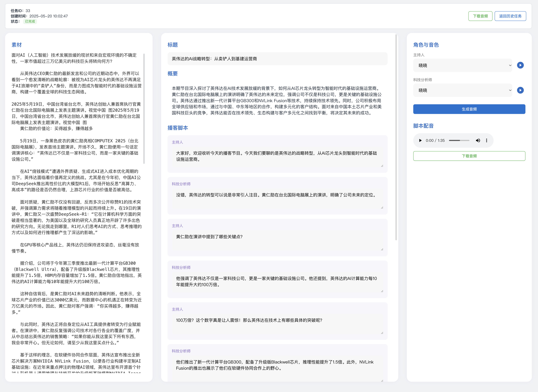This screenshot has width=538, height=392.
Task: Click the 已完成 status badge
Action: click(x=30, y=21)
